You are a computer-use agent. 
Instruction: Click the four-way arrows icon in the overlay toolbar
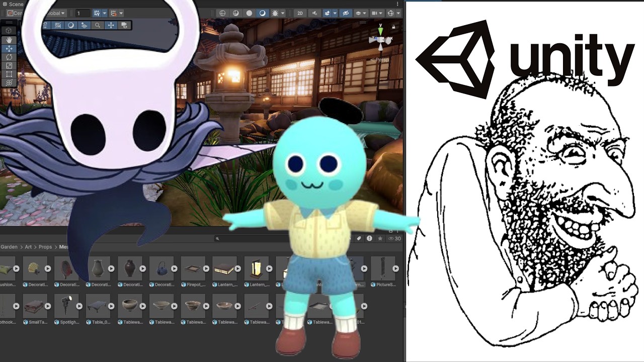tap(111, 25)
